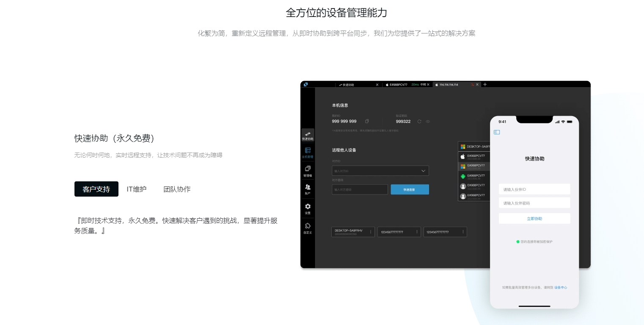This screenshot has width=644, height=325.
Task: Pick the Windows E#988PCV77 device entry
Action: (x=474, y=167)
